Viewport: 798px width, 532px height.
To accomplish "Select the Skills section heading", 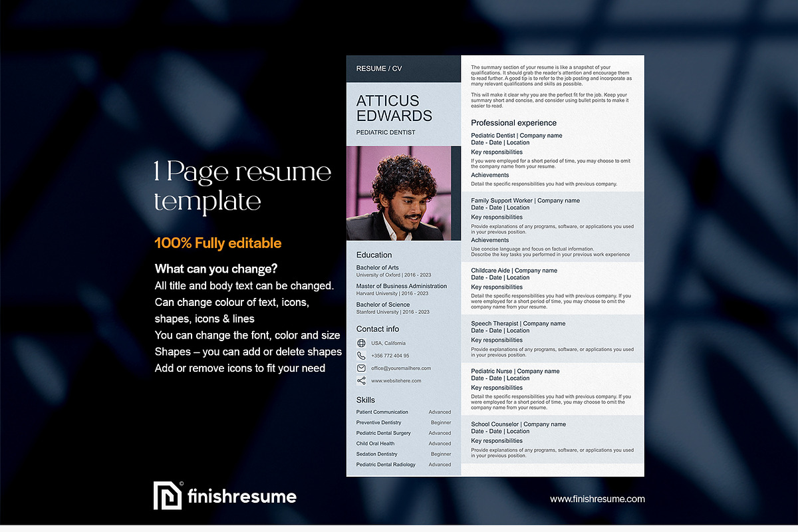I will click(365, 400).
